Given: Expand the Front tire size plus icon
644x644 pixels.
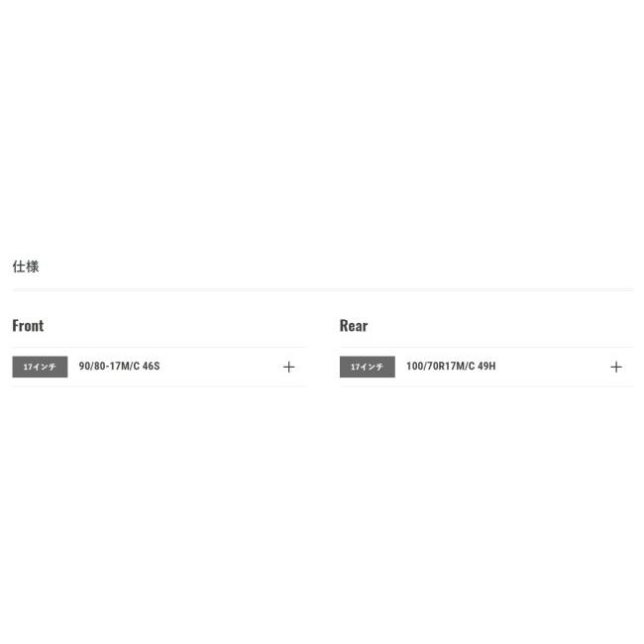Looking at the screenshot, I should (x=288, y=367).
